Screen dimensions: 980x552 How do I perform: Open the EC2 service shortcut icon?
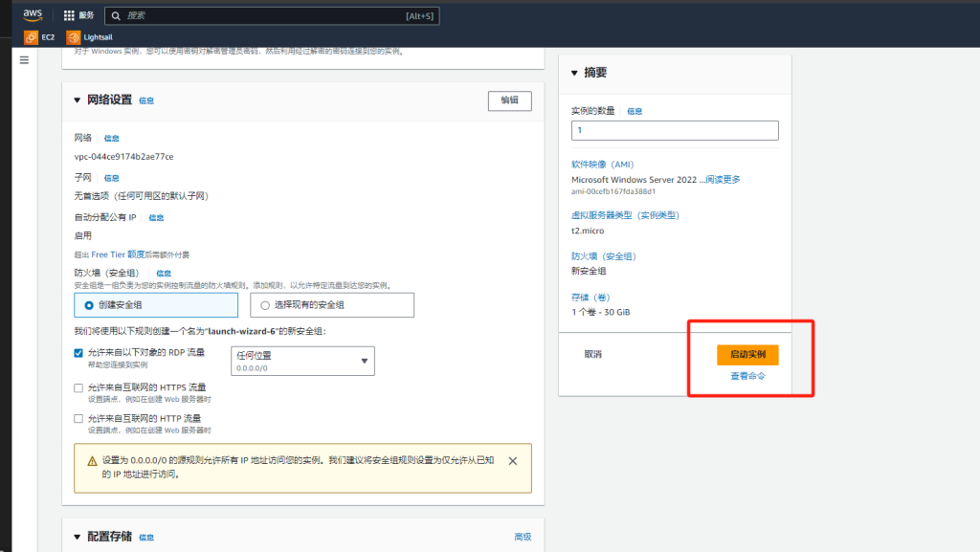[31, 37]
